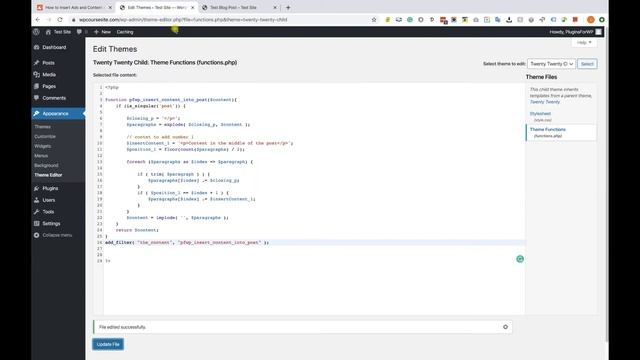Click the Posts pin icon
Image resolution: width=640 pixels, height=360 pixels.
click(x=37, y=63)
